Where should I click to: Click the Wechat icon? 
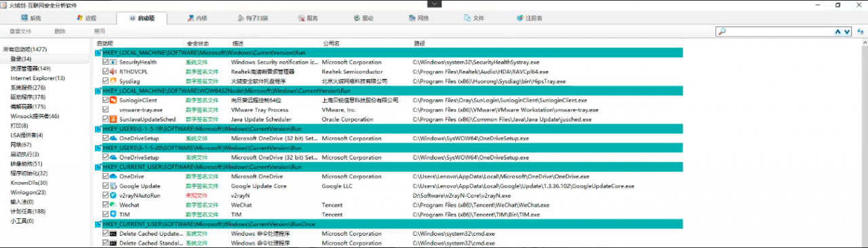113,205
